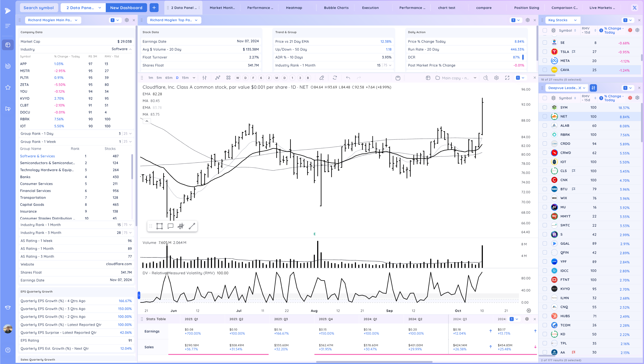
Task: Switch to the Heatmap tab
Action: (x=294, y=8)
